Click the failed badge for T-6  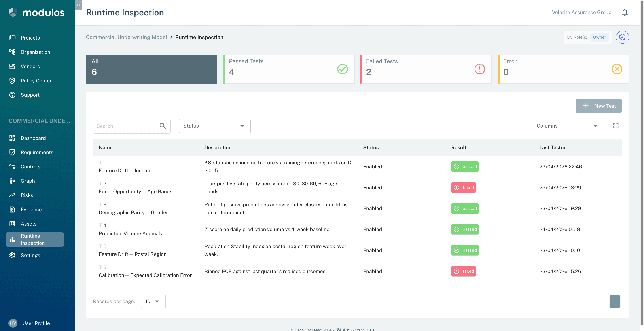tap(464, 271)
